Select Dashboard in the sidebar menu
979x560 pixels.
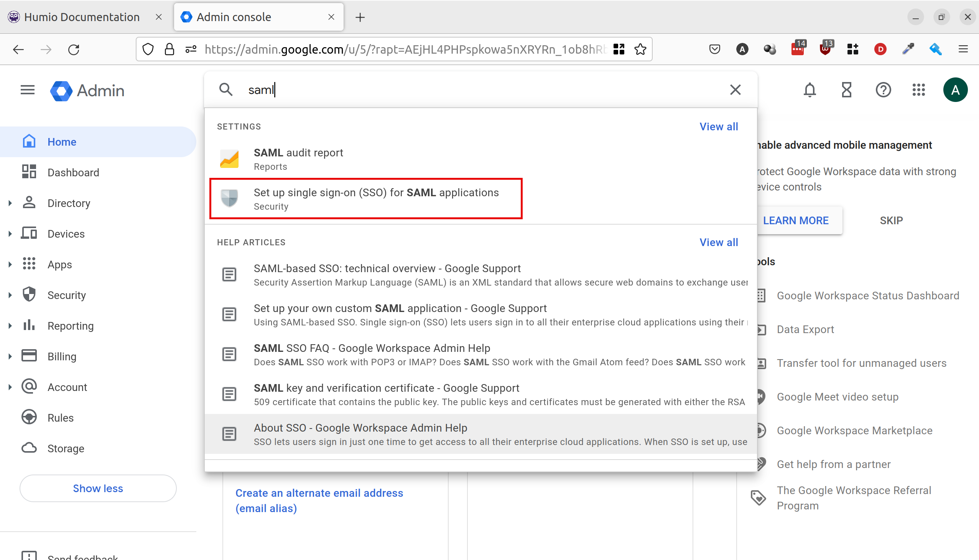73,172
